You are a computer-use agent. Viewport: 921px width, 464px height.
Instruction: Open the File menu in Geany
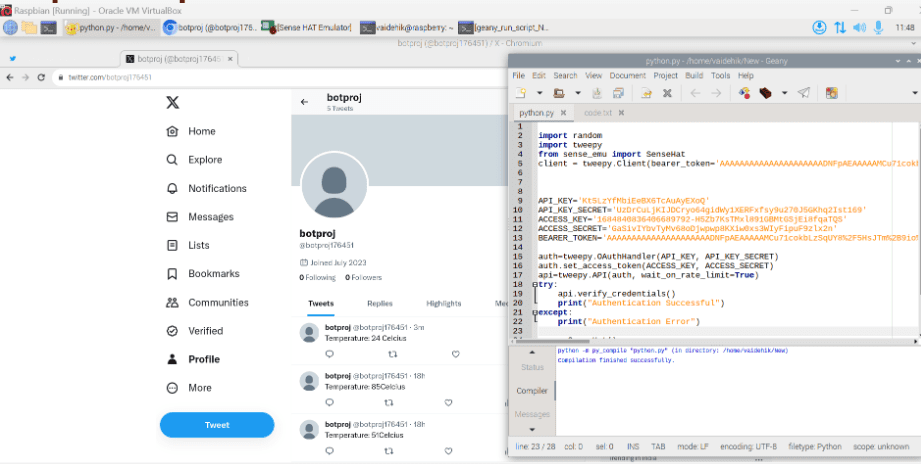tap(519, 75)
